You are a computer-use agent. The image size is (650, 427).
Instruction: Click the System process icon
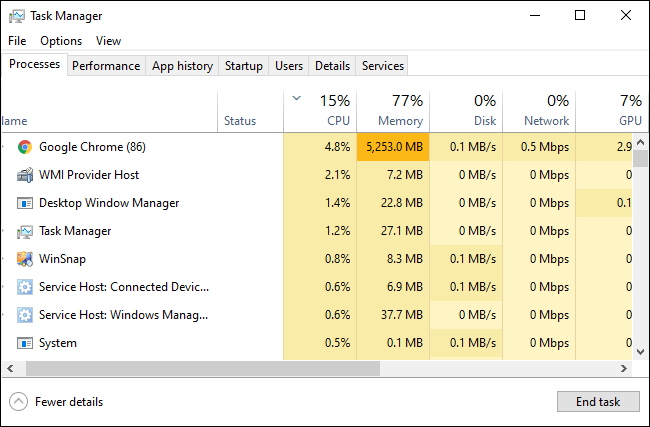point(25,343)
